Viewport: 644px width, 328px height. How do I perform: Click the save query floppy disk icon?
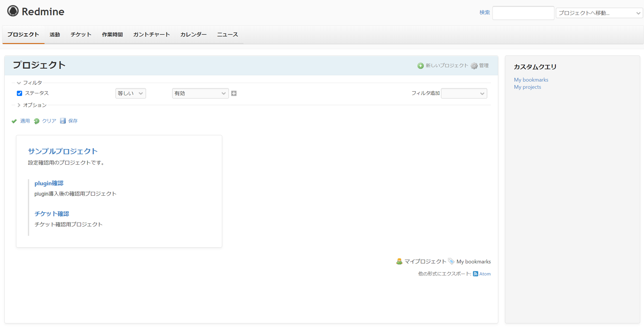63,121
